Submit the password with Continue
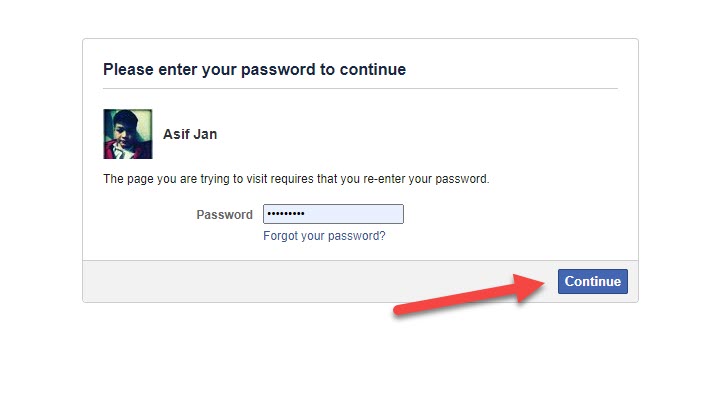This screenshot has width=716, height=415. coord(592,281)
